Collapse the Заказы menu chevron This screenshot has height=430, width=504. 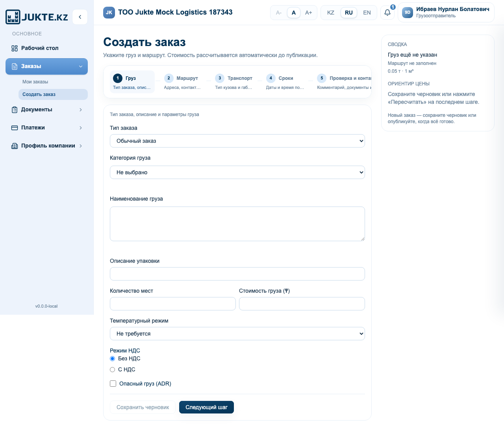click(81, 66)
